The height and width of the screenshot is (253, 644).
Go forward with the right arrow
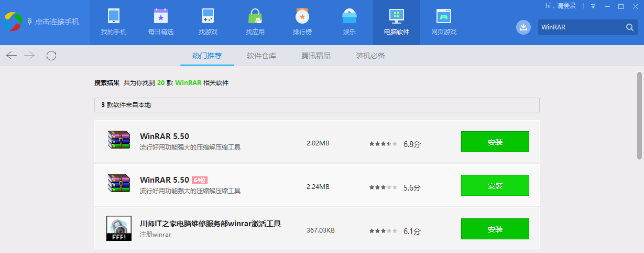click(x=29, y=55)
